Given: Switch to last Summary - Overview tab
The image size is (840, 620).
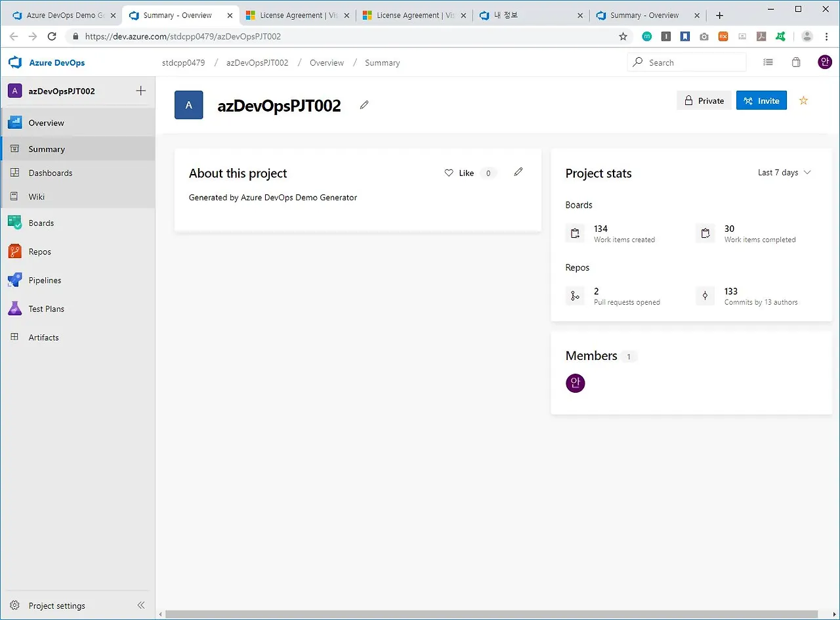Looking at the screenshot, I should [x=648, y=15].
